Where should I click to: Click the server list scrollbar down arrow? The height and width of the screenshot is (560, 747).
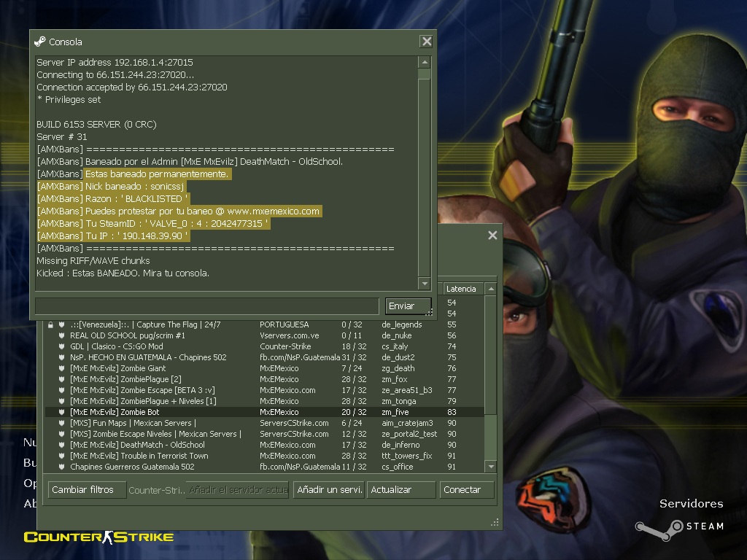point(491,467)
